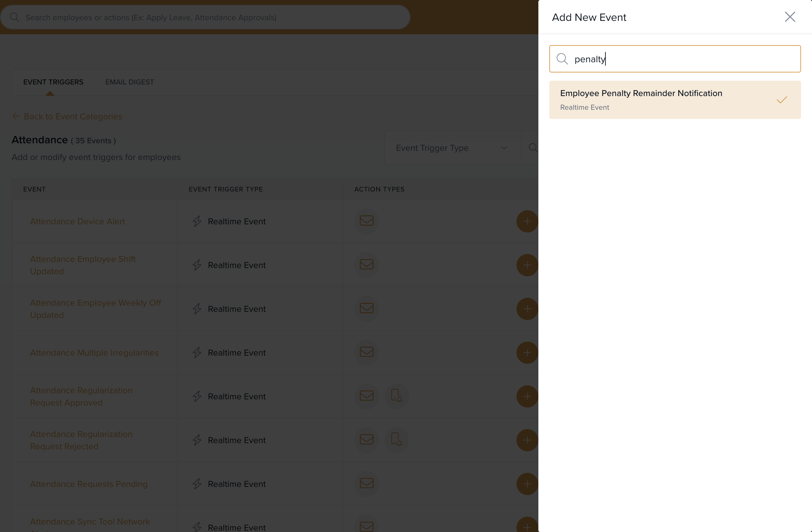Click plus button on Attendance Device Alert row
This screenshot has height=532, width=812.
(527, 221)
